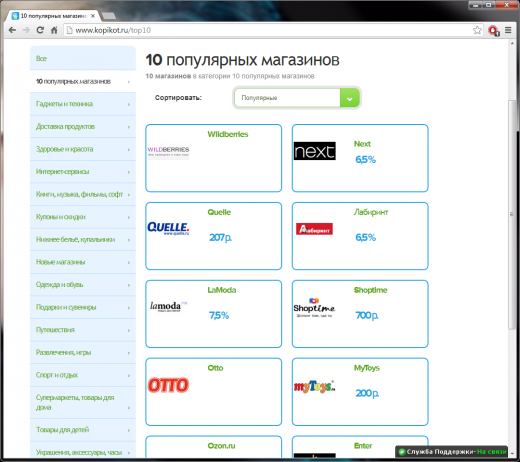Viewport: 520px width, 462px height.
Task: Click the page vertical scrollbar thumb
Action: pyautogui.click(x=512, y=215)
